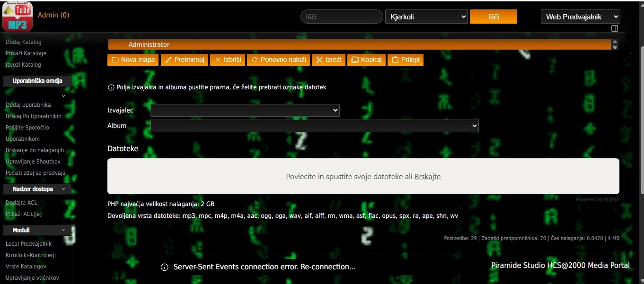
Task: Click the Server-Sent Events connection error message
Action: (x=265, y=267)
